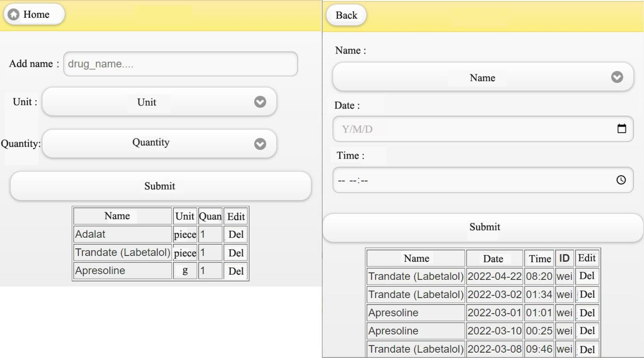Go back using the Back button
The height and width of the screenshot is (358, 644).
tap(346, 15)
